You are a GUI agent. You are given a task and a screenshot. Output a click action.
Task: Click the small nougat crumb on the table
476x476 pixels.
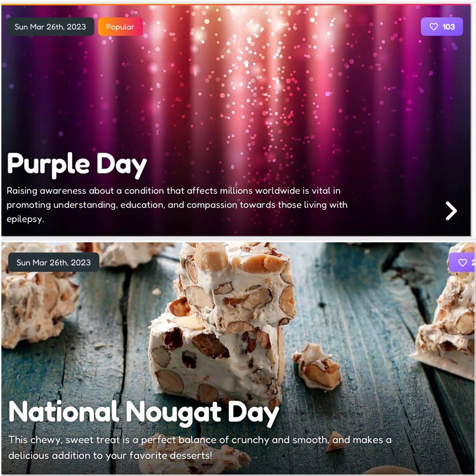click(317, 366)
